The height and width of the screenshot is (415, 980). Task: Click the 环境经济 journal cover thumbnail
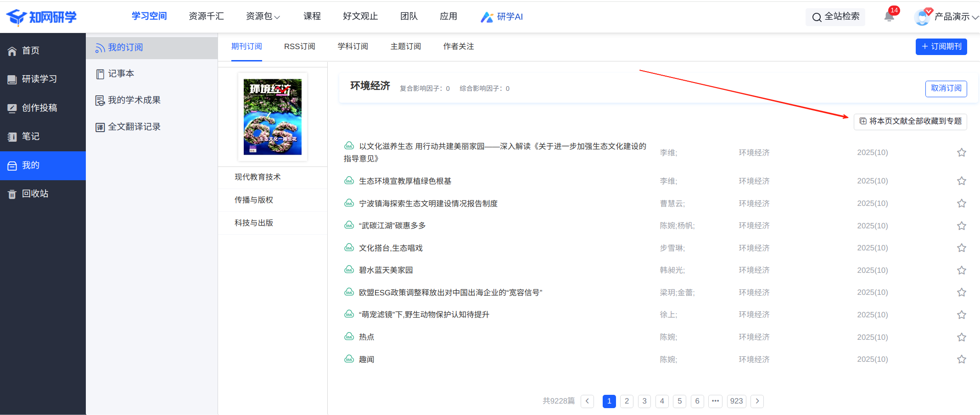[272, 117]
